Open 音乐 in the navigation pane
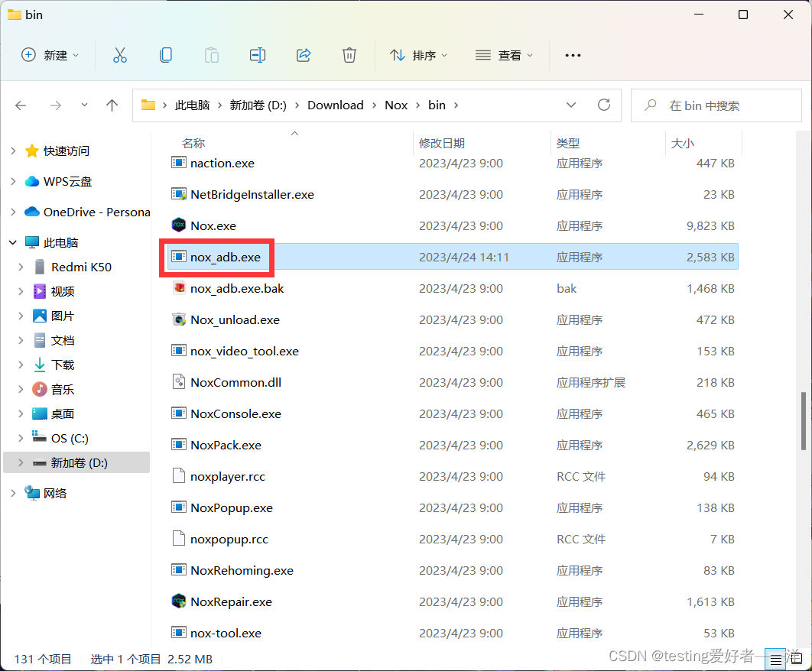Screen dimensions: 812x671 (x=54, y=389)
